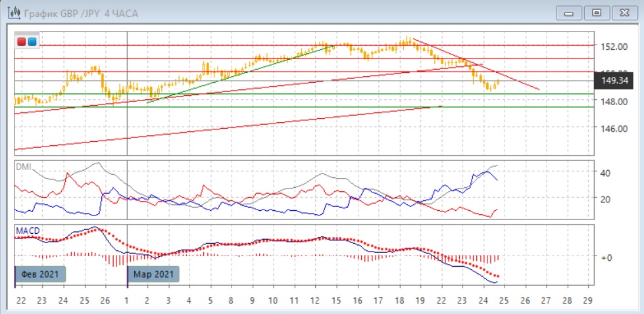Click the red square icon on chart
644x314 pixels.
(x=22, y=42)
